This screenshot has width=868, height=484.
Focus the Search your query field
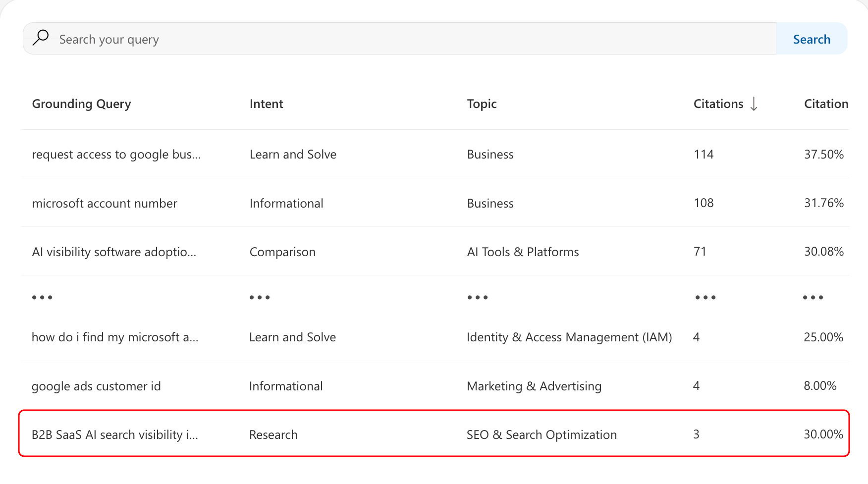tap(399, 39)
